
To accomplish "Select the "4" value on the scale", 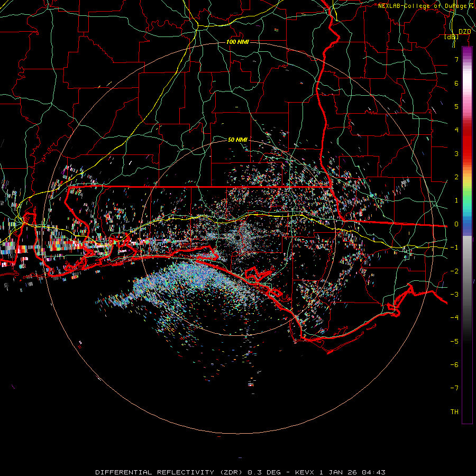I will pyautogui.click(x=456, y=130).
